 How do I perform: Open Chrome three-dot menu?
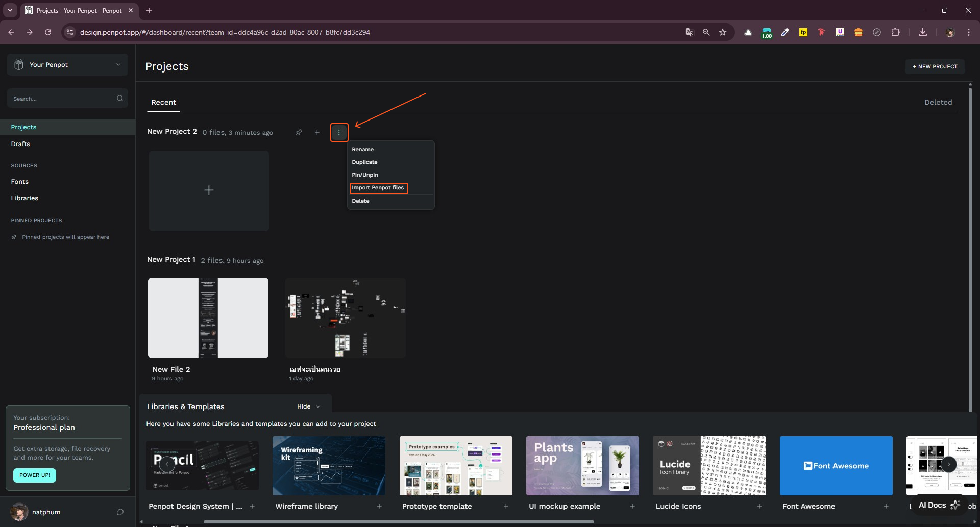click(x=968, y=32)
